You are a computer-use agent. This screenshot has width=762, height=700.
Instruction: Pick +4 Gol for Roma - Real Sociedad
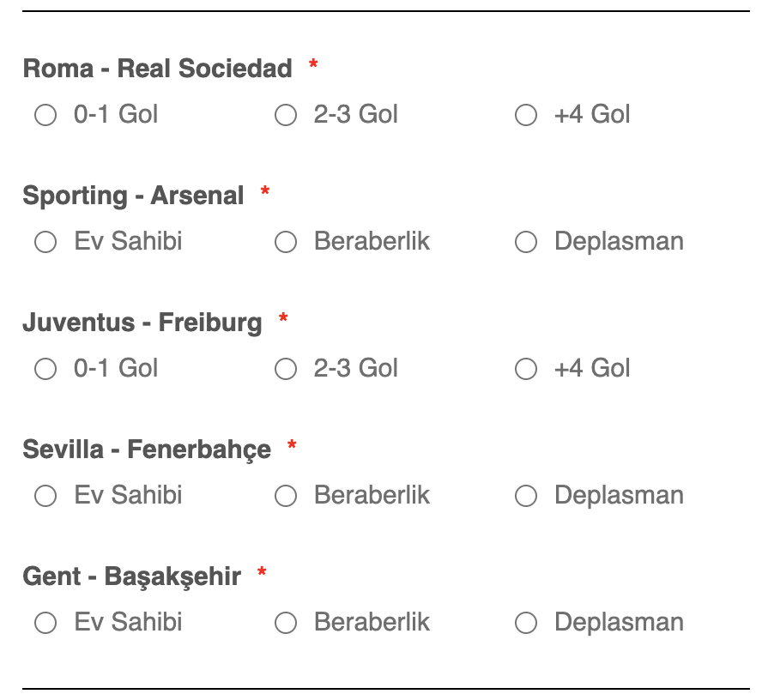(526, 115)
